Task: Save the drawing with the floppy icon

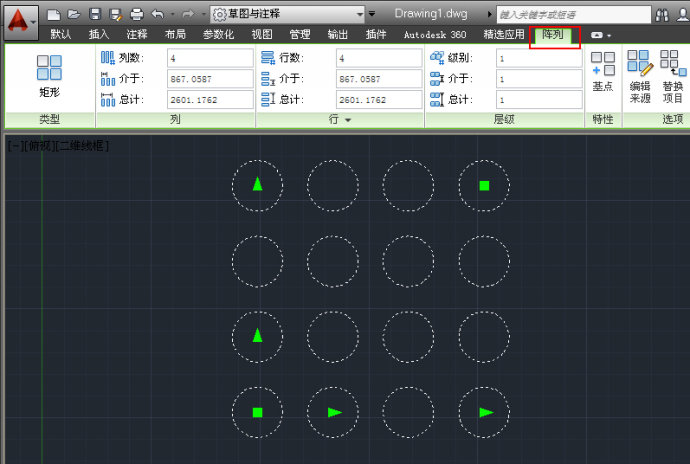Action: (x=95, y=15)
